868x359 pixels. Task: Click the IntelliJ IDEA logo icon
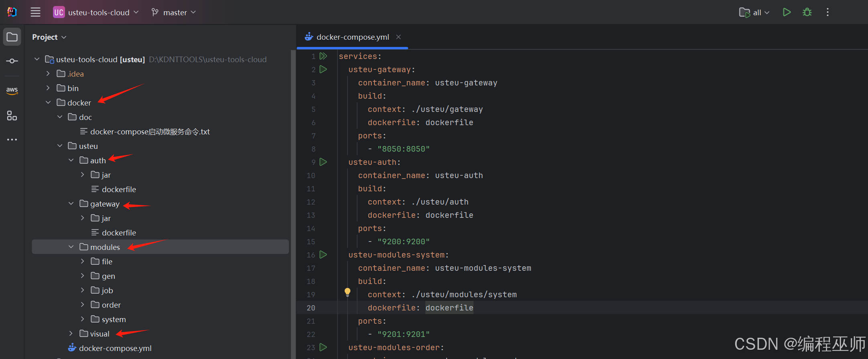click(12, 12)
